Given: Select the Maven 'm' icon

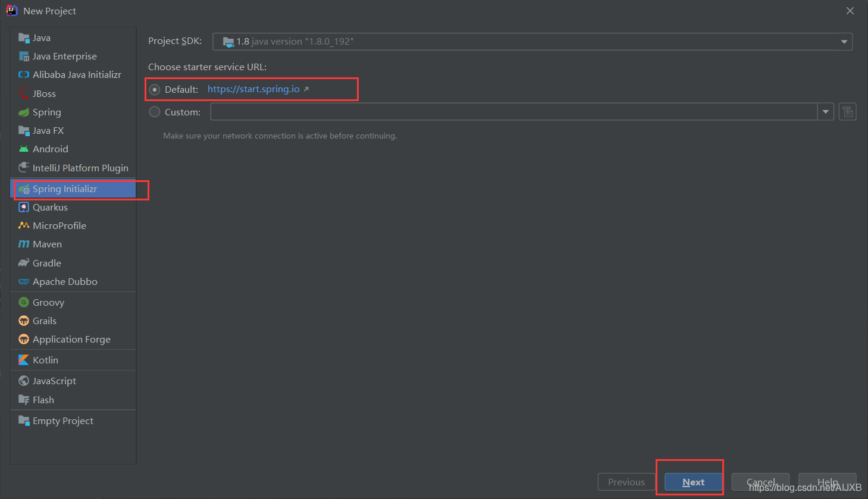Looking at the screenshot, I should [x=24, y=244].
